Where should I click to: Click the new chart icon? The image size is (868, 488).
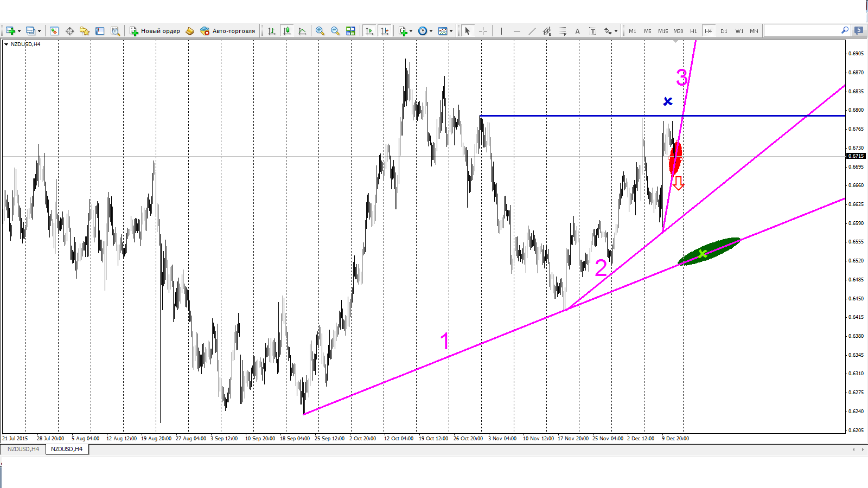pos(10,31)
